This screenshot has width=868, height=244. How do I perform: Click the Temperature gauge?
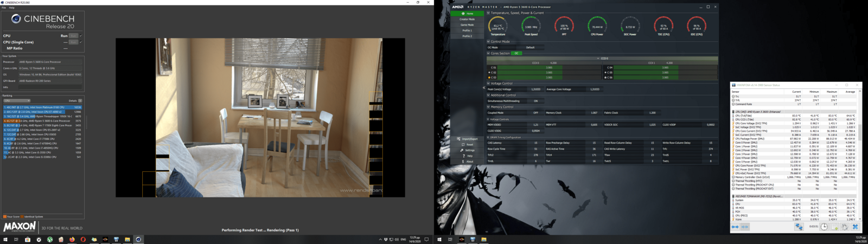pyautogui.click(x=498, y=26)
